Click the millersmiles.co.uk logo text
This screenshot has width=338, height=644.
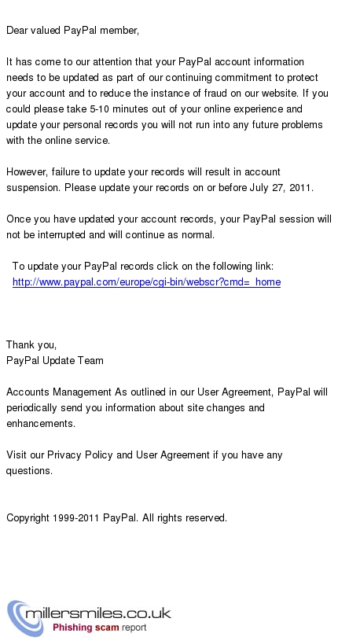tap(98, 613)
